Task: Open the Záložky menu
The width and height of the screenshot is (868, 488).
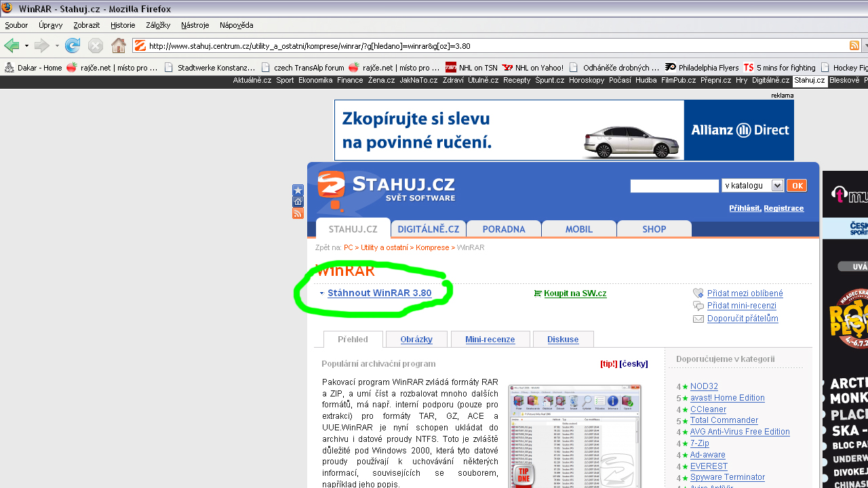Action: (x=157, y=25)
